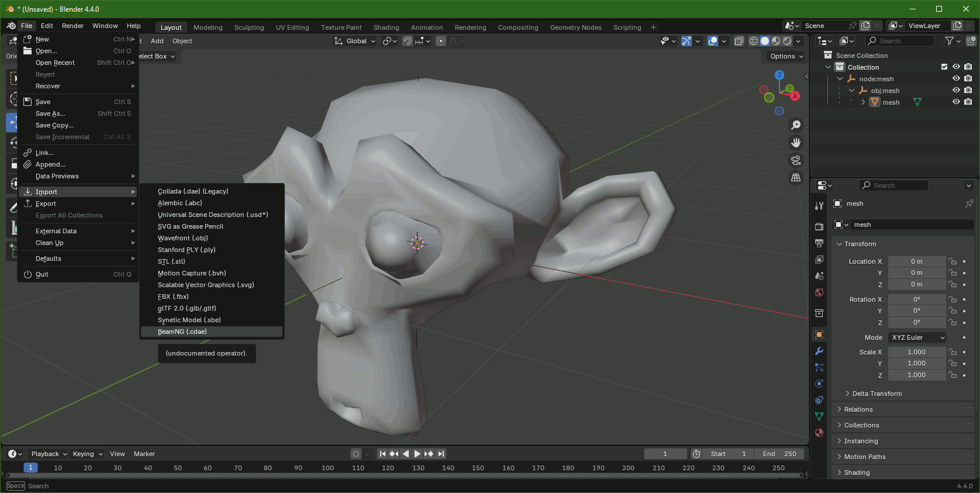Open the Modifiers wrench properties tab
This screenshot has height=493, width=980.
819,351
